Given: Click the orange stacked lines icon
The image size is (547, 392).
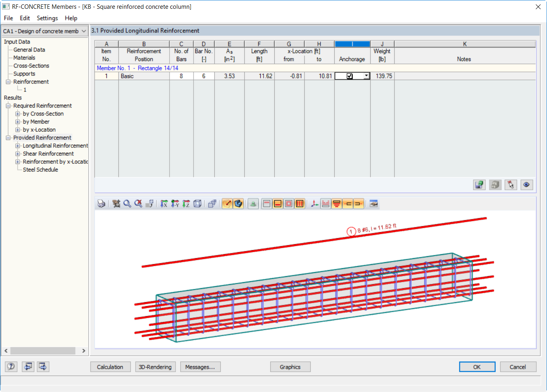Looking at the screenshot, I should tap(337, 204).
